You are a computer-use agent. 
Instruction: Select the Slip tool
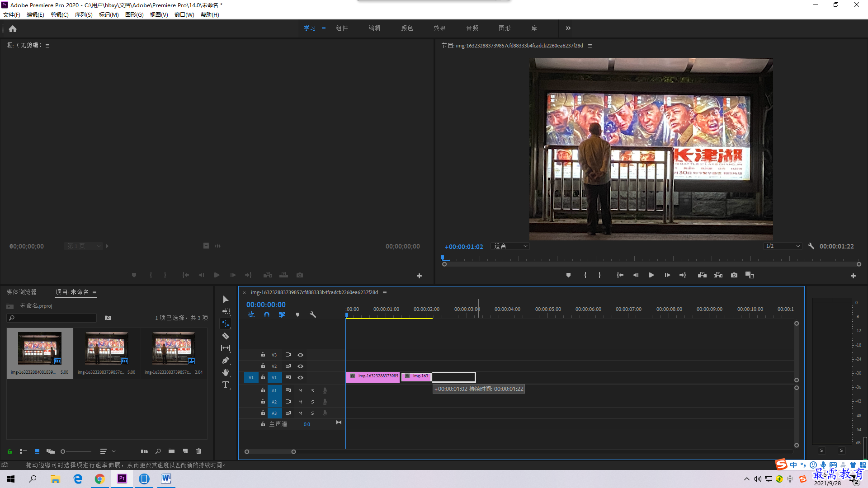coord(226,348)
